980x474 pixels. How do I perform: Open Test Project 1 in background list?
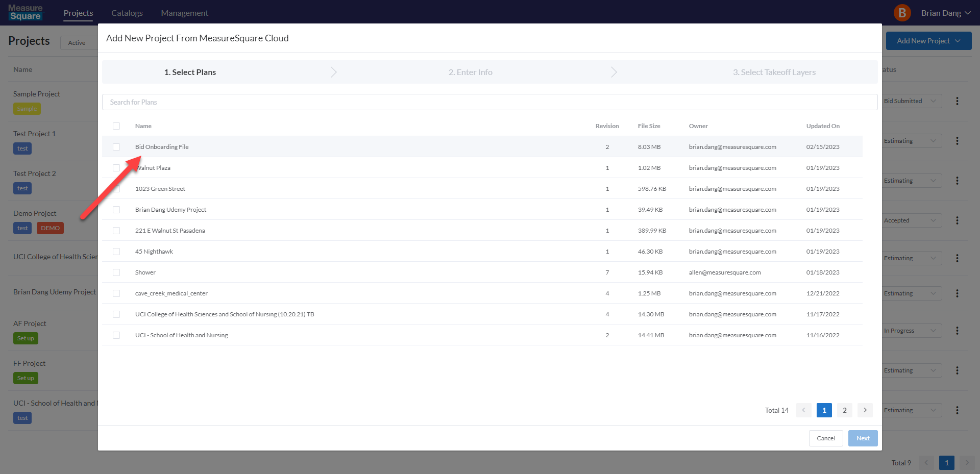coord(35,134)
